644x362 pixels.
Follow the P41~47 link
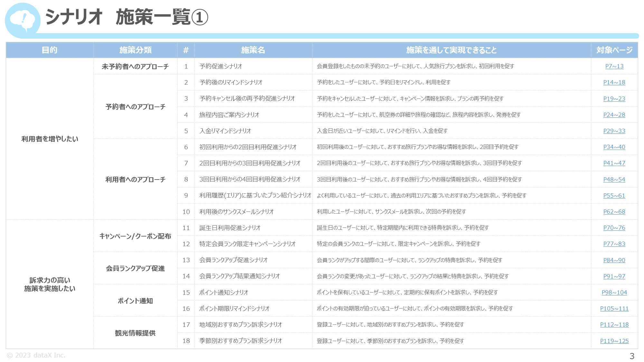click(614, 163)
